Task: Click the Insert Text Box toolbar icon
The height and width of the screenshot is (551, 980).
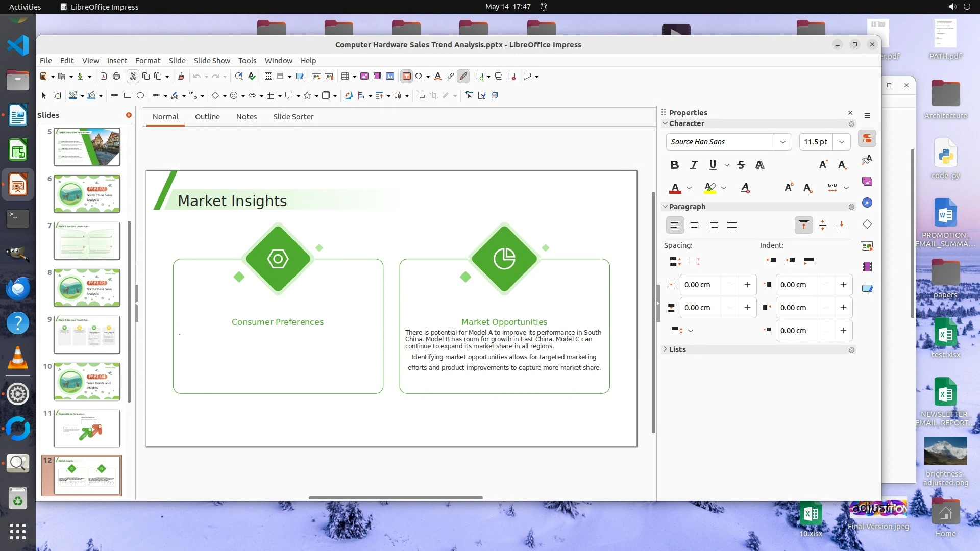Action: [x=406, y=77]
